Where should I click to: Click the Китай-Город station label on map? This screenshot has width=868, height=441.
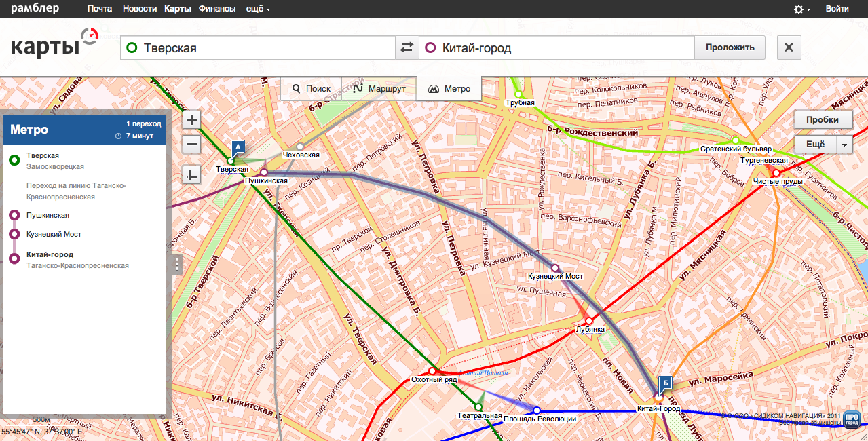pos(658,409)
